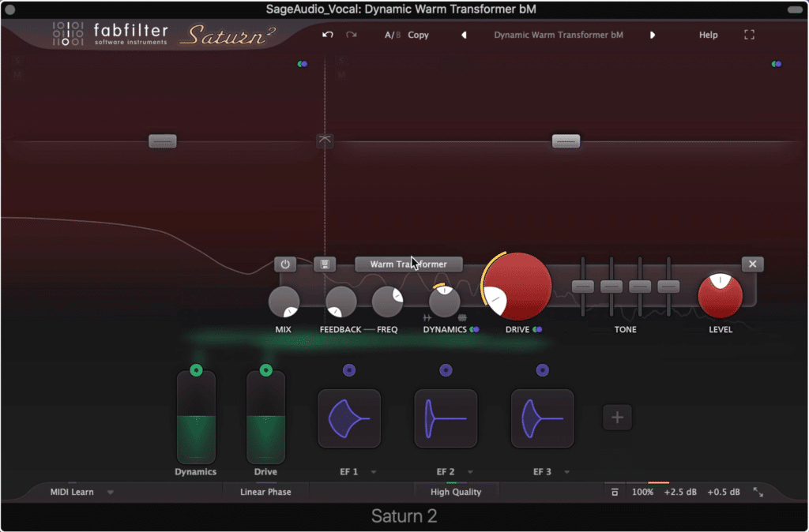The width and height of the screenshot is (809, 532).
Task: Click the EF 2 modulation source button
Action: (446, 370)
